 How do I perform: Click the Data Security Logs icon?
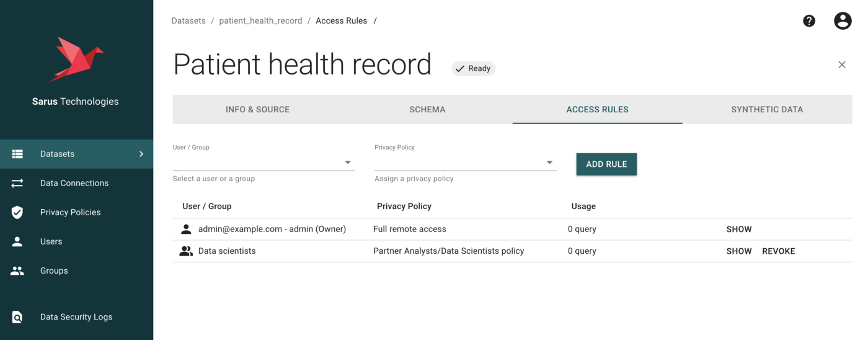[17, 317]
